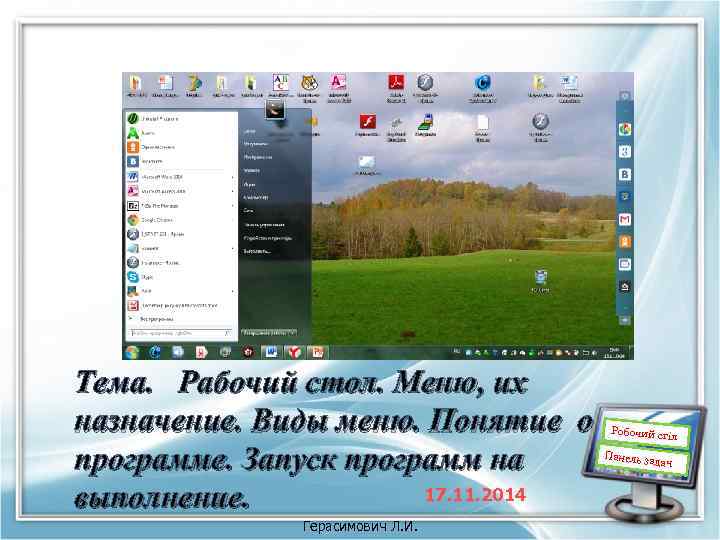Expand the Microsoft Word 2003 recent files arrow

click(x=232, y=177)
